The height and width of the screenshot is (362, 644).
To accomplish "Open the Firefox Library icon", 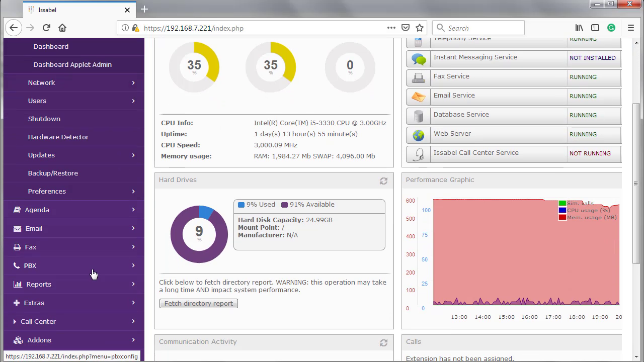I will pyautogui.click(x=579, y=28).
